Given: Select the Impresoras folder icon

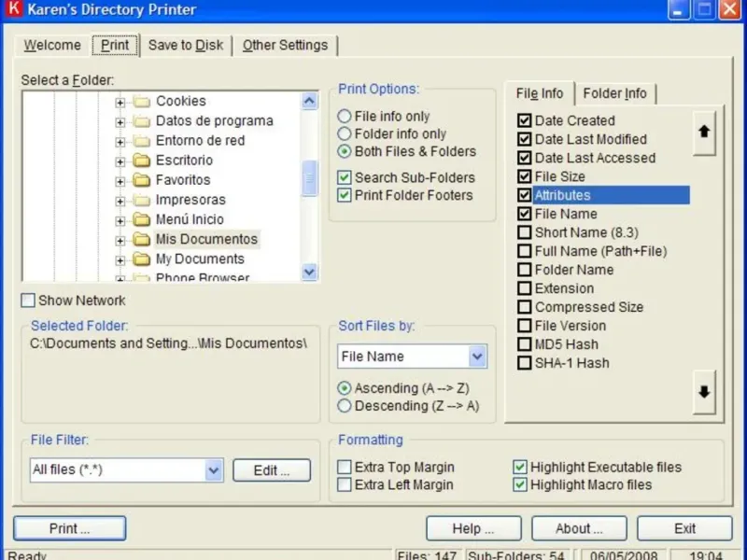Looking at the screenshot, I should click(x=142, y=200).
